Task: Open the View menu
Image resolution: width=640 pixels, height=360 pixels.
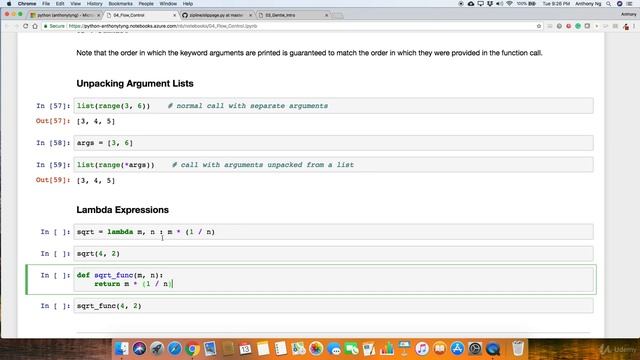Action: tap(76, 4)
